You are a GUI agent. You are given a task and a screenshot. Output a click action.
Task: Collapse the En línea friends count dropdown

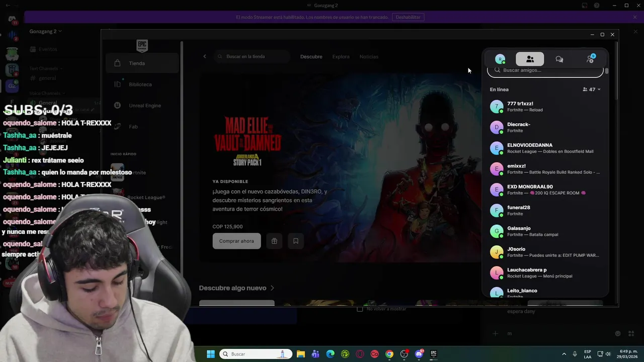point(592,89)
